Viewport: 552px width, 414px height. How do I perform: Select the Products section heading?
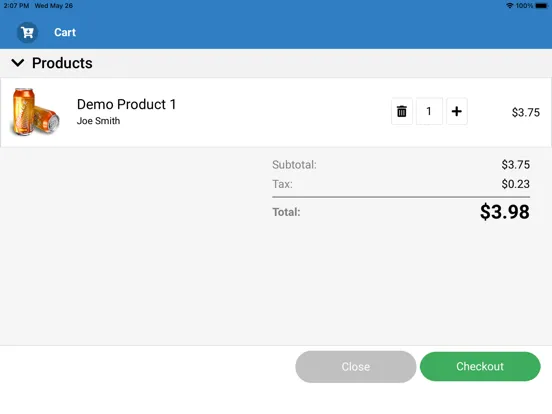pyautogui.click(x=62, y=63)
